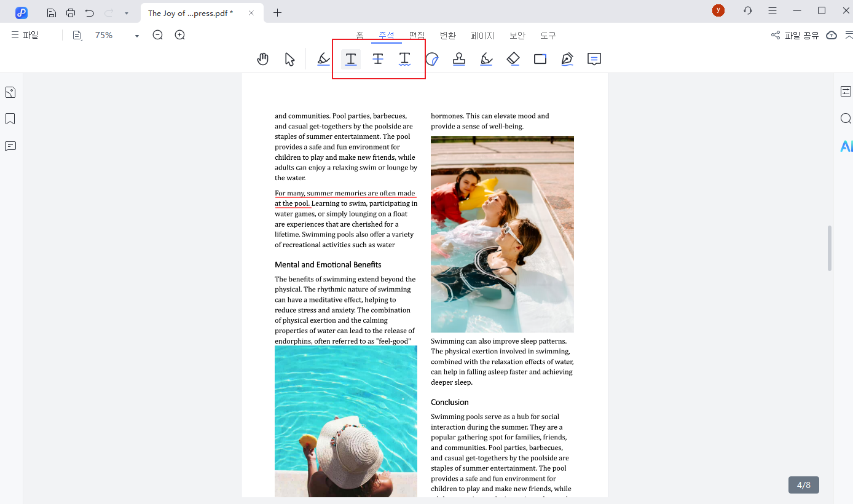
Task: Click the underlined summer memories sentence
Action: coord(345,199)
